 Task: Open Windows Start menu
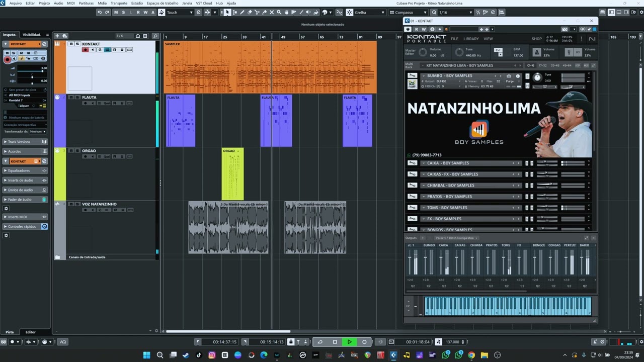(146, 355)
